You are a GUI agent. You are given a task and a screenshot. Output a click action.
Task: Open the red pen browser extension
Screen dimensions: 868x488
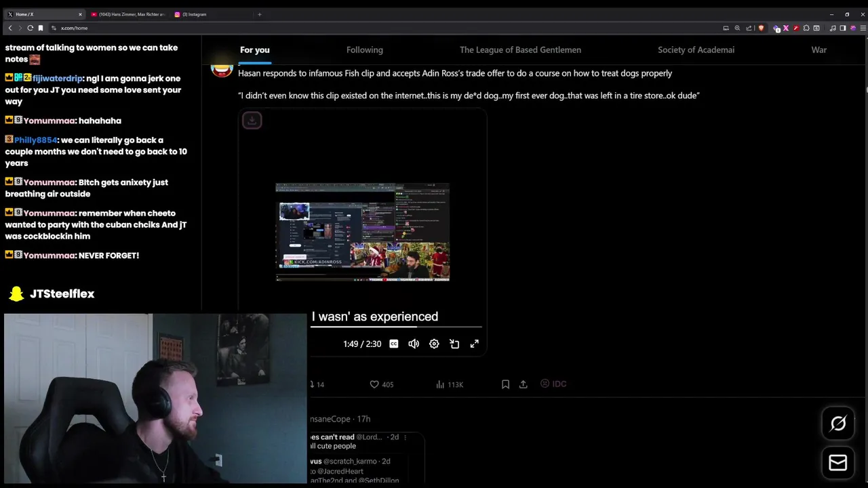(x=796, y=28)
